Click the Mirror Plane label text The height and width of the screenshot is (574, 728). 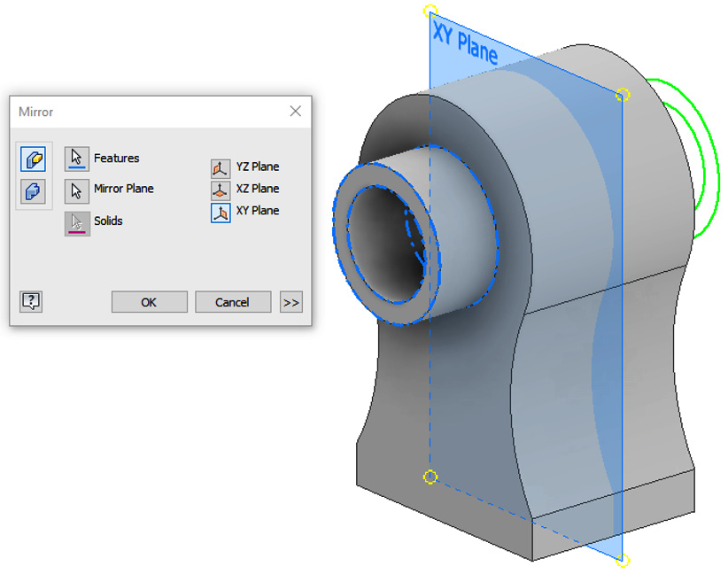click(x=123, y=189)
